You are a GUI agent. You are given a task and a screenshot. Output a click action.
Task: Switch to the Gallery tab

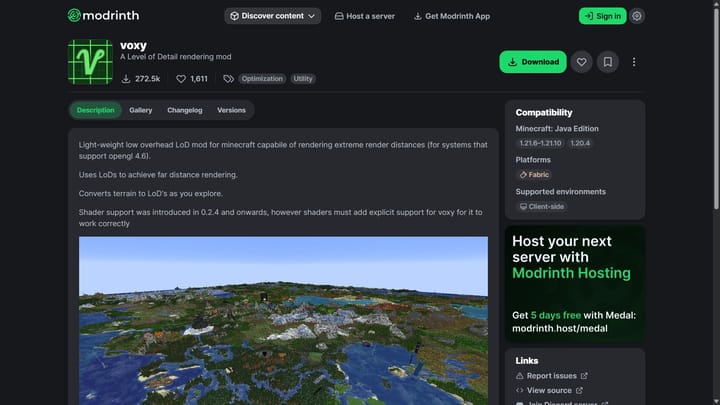pyautogui.click(x=141, y=110)
